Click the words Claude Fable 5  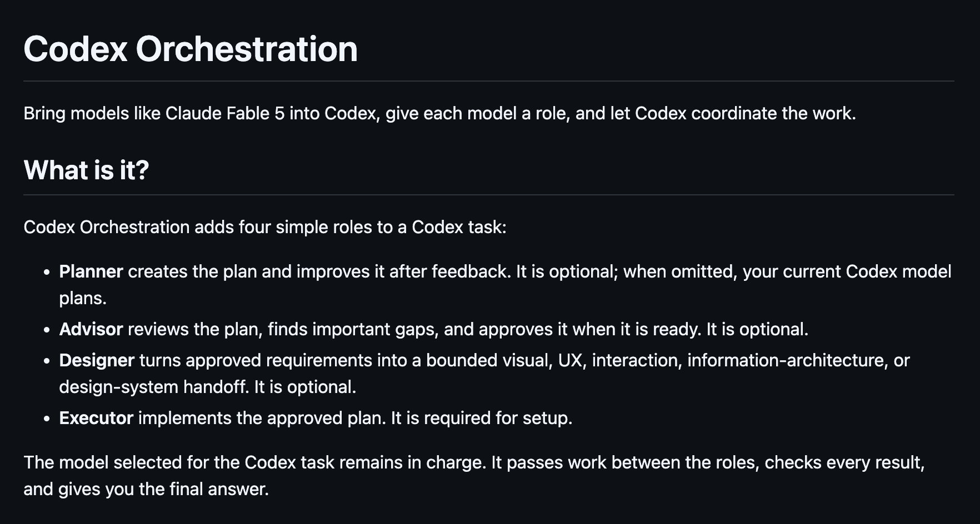[225, 113]
